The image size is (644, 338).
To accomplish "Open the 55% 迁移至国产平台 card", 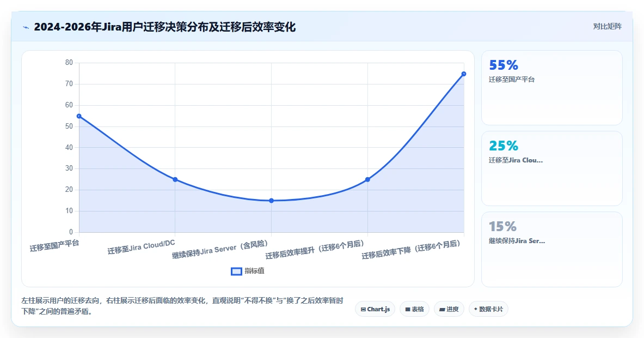I will [x=551, y=88].
